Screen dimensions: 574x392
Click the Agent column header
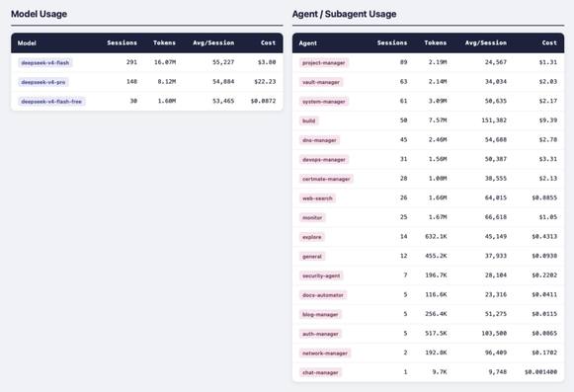click(308, 43)
